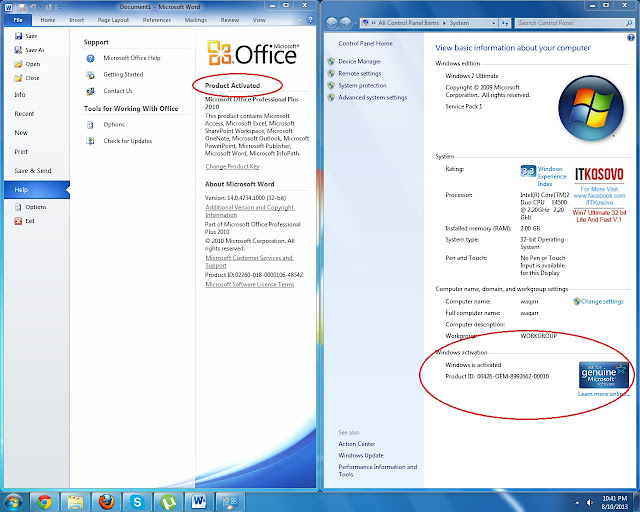Image resolution: width=640 pixels, height=512 pixels.
Task: Click the Save icon in Word's File menu
Action: (x=18, y=36)
